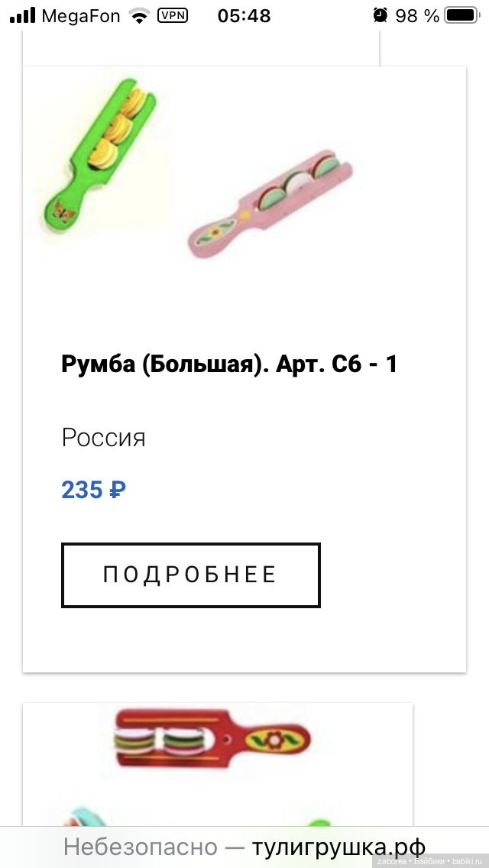Tap the VPN status indicator

172,15
